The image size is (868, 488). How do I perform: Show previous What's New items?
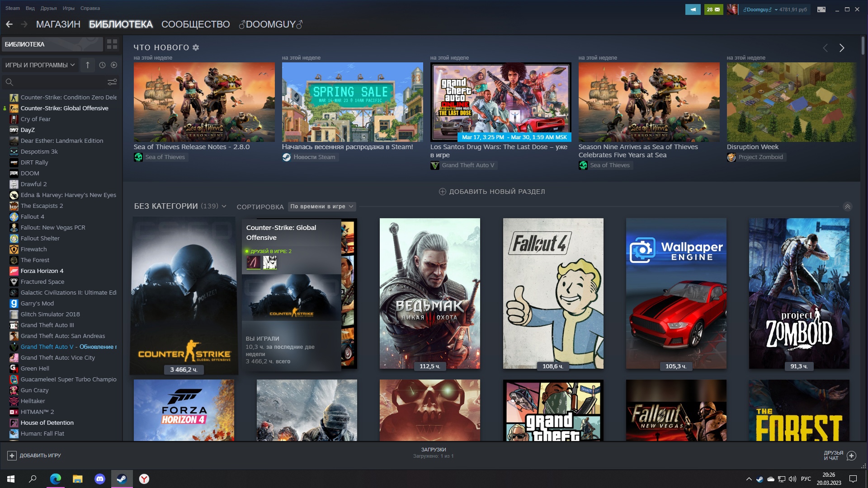825,48
